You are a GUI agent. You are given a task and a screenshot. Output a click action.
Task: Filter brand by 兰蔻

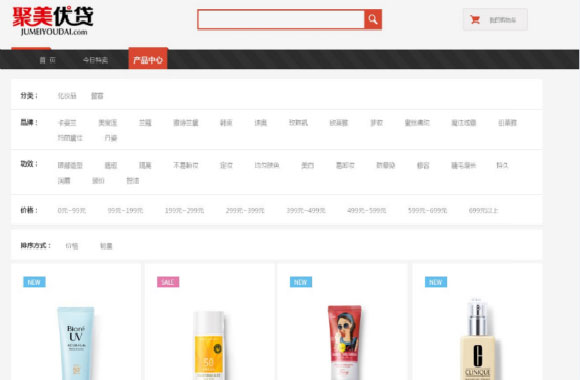[x=145, y=122]
